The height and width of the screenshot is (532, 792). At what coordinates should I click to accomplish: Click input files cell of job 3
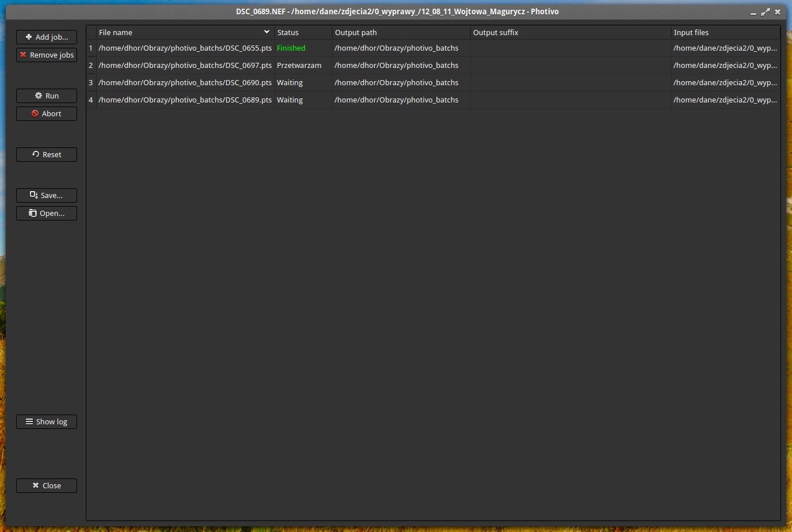pyautogui.click(x=725, y=83)
